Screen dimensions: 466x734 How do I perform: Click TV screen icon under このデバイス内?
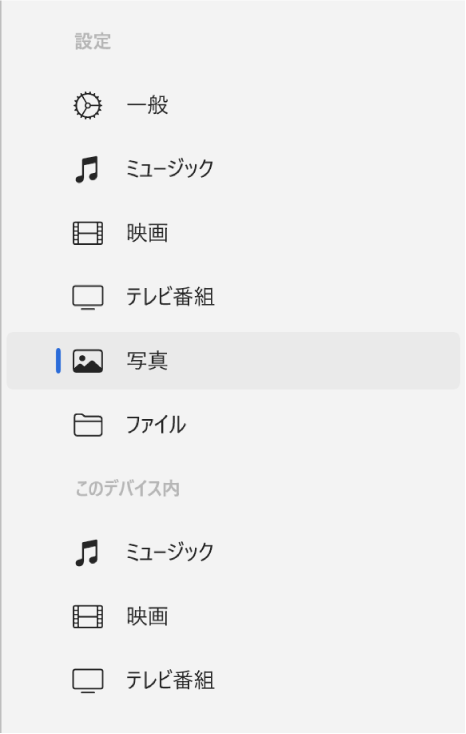coord(88,680)
